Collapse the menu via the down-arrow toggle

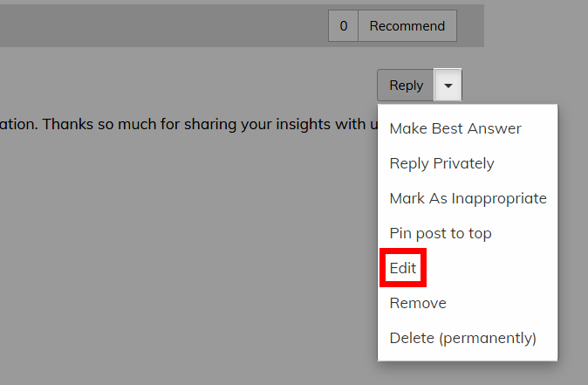448,86
